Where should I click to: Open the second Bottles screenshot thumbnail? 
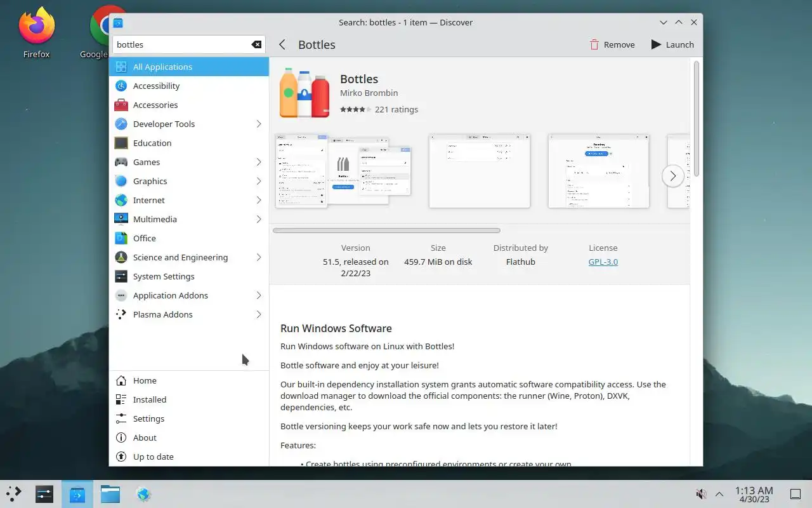(480, 171)
